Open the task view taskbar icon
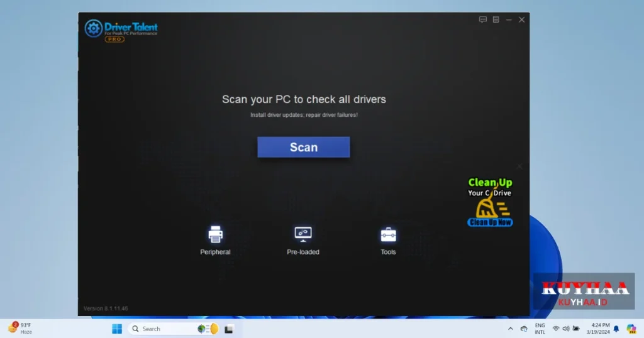Image resolution: width=644 pixels, height=338 pixels. coord(229,329)
